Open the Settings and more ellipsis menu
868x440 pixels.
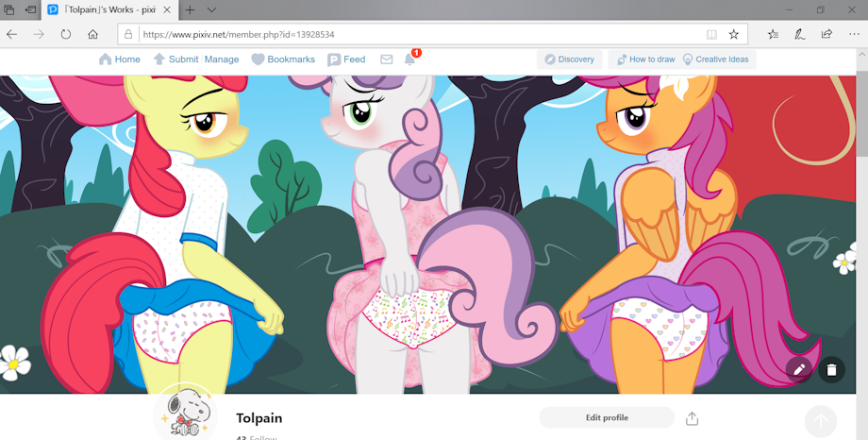click(x=854, y=34)
